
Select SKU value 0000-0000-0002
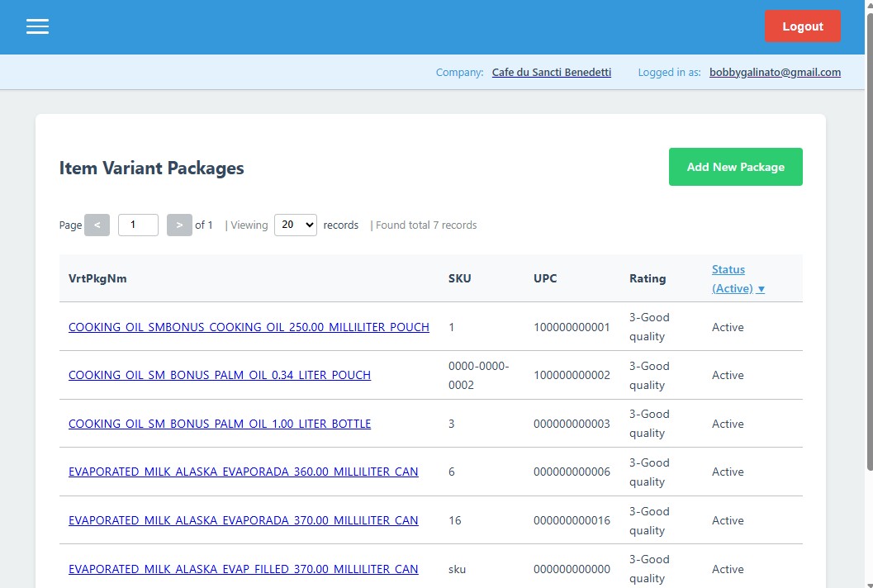point(479,375)
